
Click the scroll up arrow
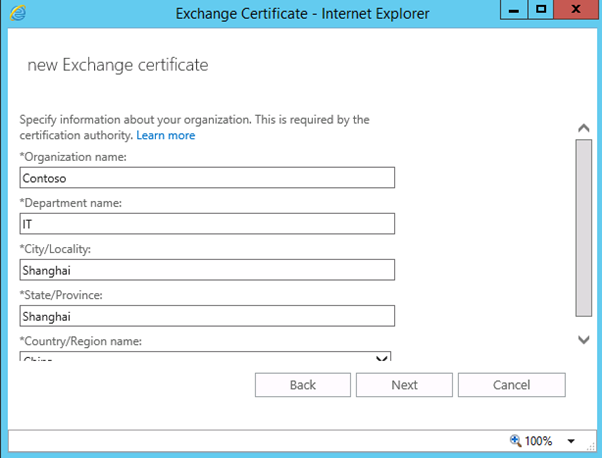click(584, 128)
